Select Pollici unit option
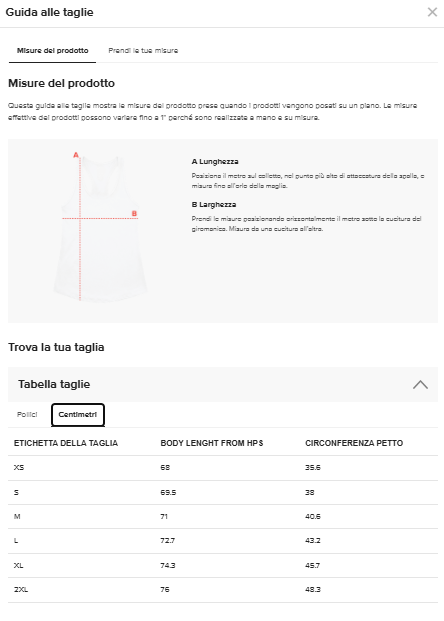Screen dimensions: 444x621 pyautogui.click(x=27, y=415)
